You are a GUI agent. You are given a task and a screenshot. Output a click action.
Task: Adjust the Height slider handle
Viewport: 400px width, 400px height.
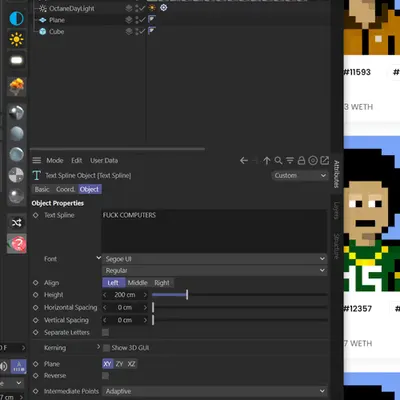[187, 295]
